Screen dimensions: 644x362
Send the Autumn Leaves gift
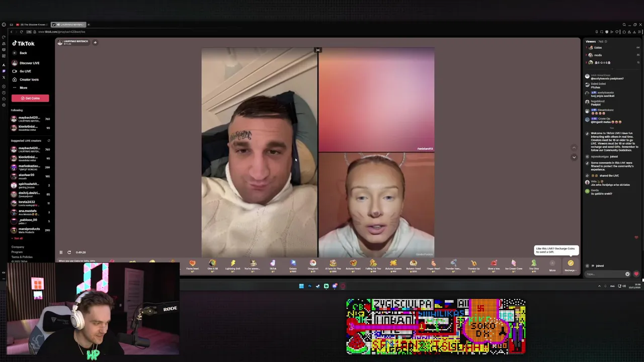[x=393, y=265]
